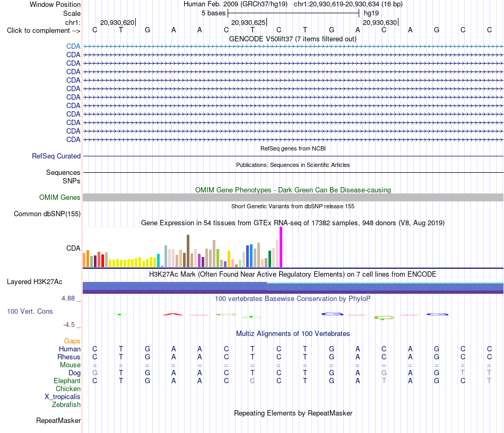The height and width of the screenshot is (433, 504).
Task: Open '100 vertebrates Basewise Conservation by PhyloP' title
Action: [x=293, y=299]
